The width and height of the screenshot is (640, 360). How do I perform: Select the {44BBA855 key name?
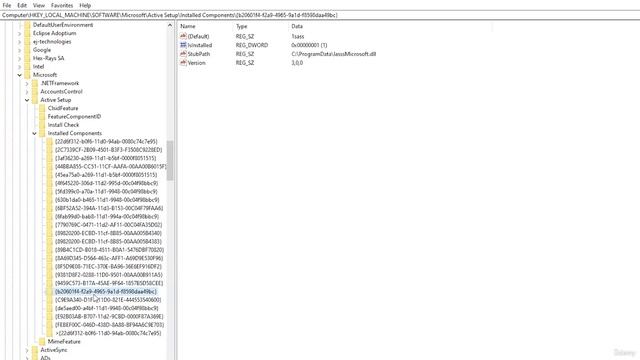110,167
